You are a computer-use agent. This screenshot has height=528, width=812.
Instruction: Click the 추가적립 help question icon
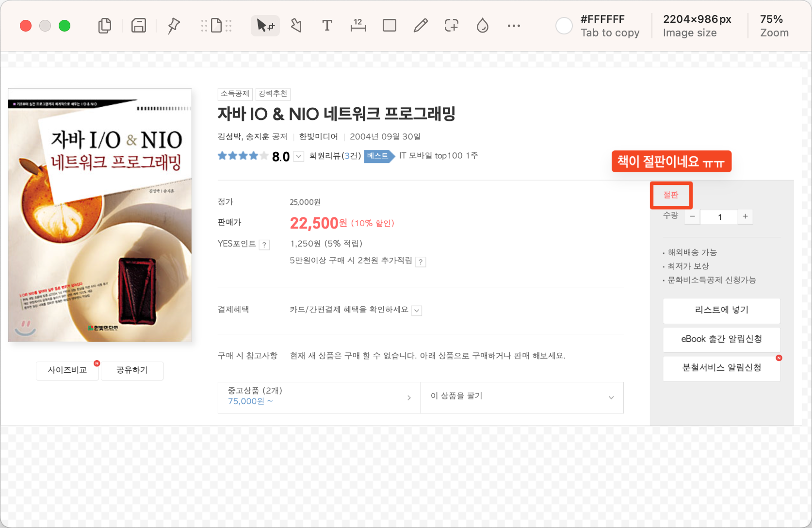pyautogui.click(x=421, y=262)
